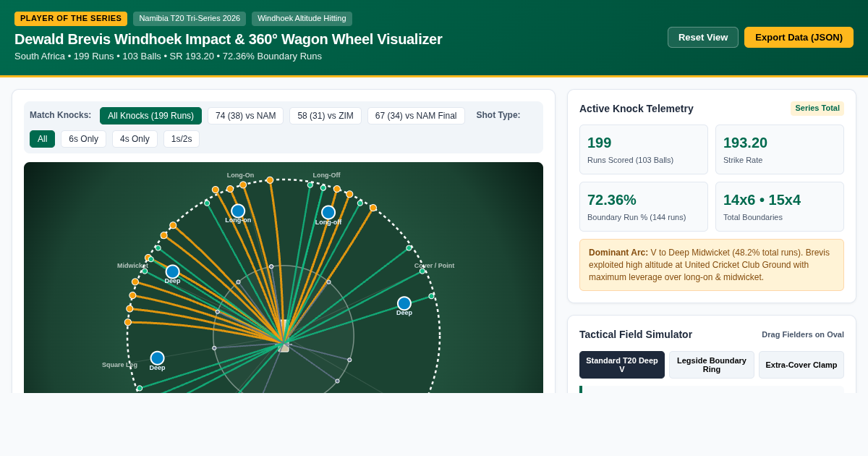Viewport: 868px width, 456px height.
Task: Click the Long-on fielder marker
Action: pos(238,211)
